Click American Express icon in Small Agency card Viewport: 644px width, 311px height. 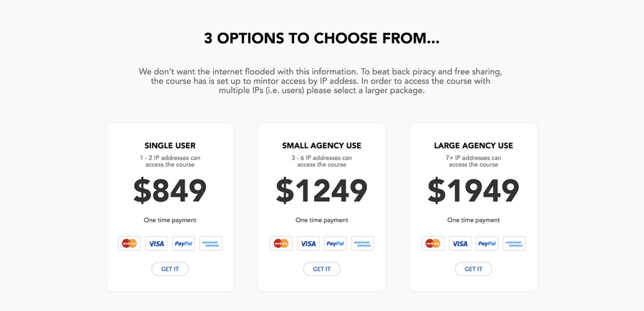[x=362, y=243]
